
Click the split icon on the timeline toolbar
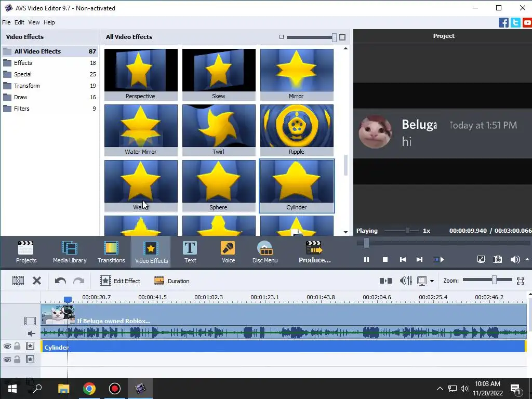(x=18, y=281)
